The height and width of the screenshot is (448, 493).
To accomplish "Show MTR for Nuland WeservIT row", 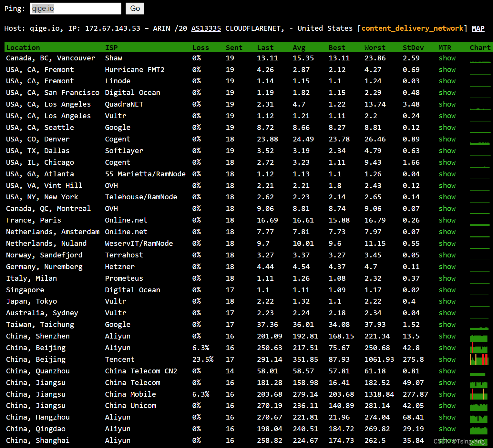I will pyautogui.click(x=447, y=244).
